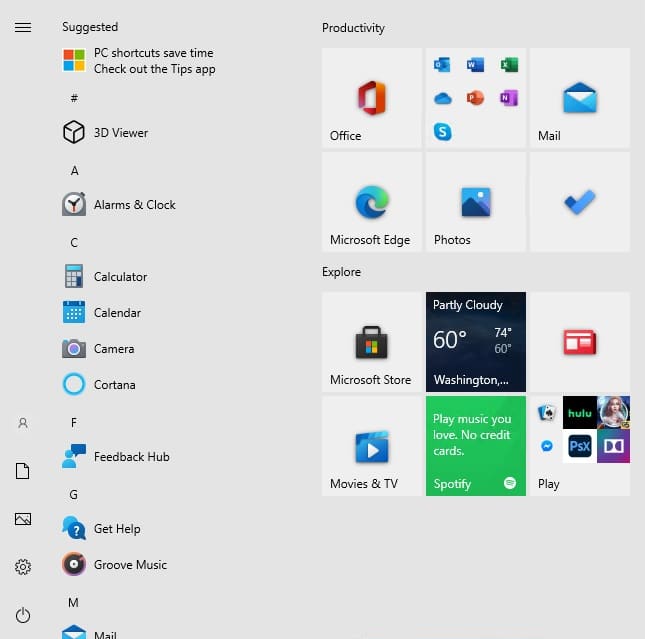Open the Office tile
645x639 pixels.
372,98
